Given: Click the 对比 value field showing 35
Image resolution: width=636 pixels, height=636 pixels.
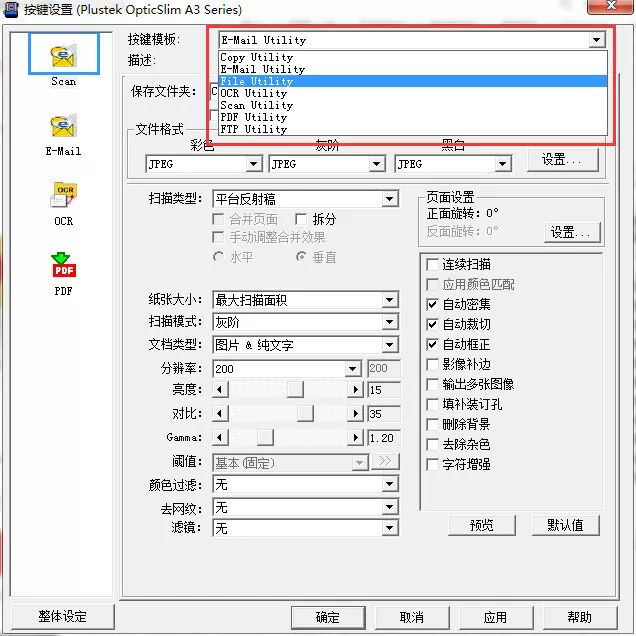Looking at the screenshot, I should tap(383, 414).
